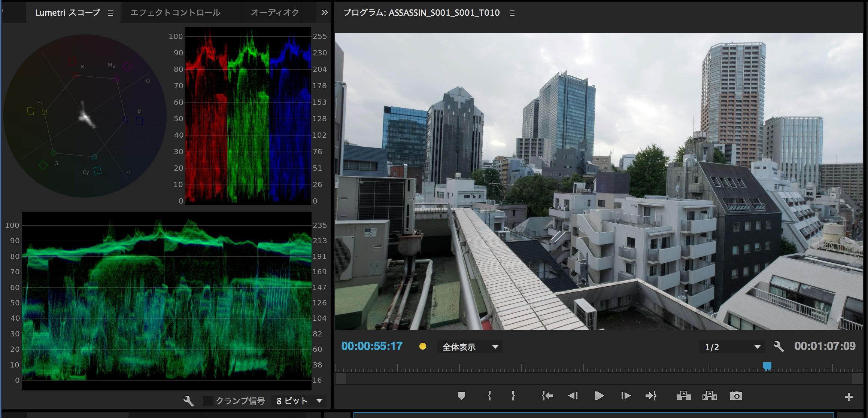Show hidden panel tabs overflow chevron
Screen dimensions: 868x418
tap(324, 13)
